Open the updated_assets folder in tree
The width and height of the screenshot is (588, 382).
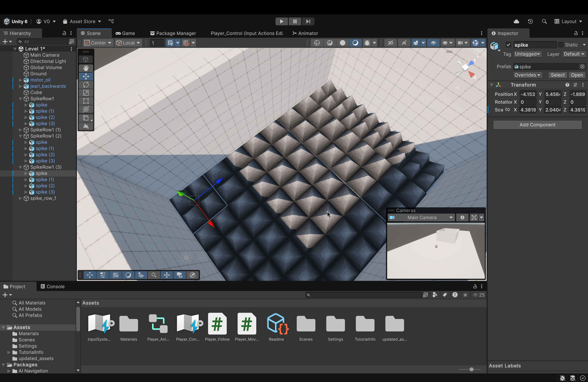click(36, 358)
